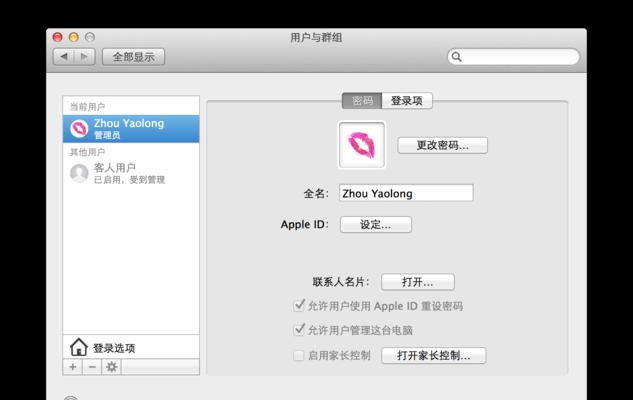Select Zhou Yaolong 管理员 in user list
The width and height of the screenshot is (633, 400).
pos(131,129)
